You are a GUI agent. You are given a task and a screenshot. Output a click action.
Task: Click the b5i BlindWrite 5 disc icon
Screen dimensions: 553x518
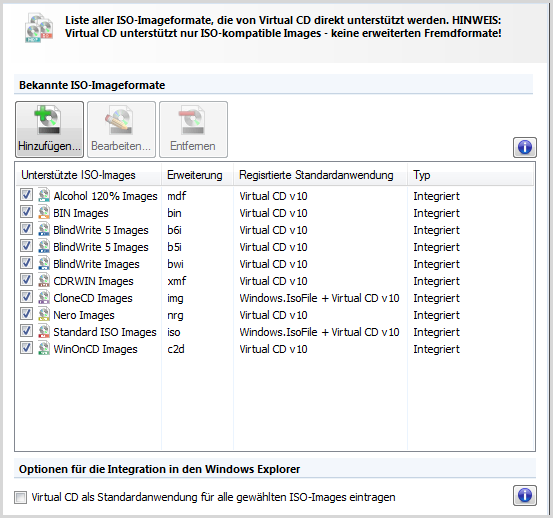click(44, 246)
